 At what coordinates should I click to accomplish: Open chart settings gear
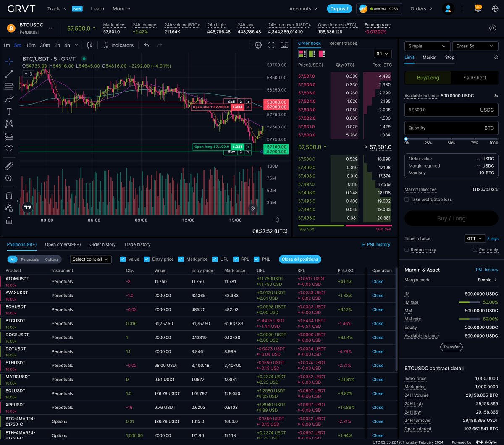click(x=258, y=45)
